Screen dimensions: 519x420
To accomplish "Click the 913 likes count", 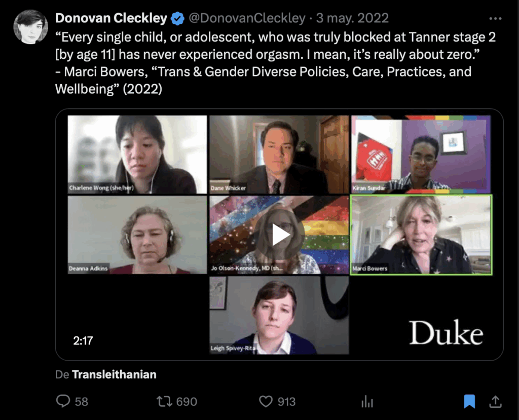I will tap(286, 401).
